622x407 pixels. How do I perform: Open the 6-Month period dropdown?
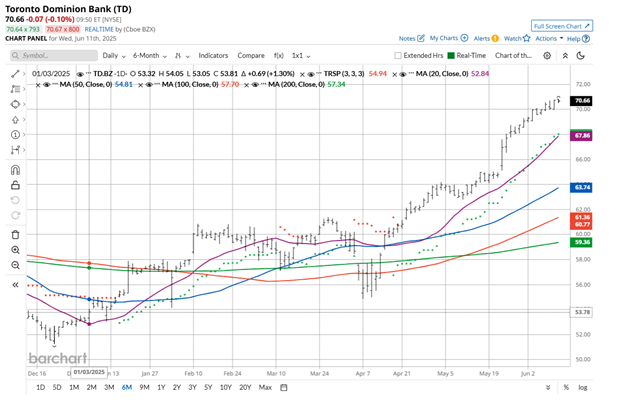150,56
